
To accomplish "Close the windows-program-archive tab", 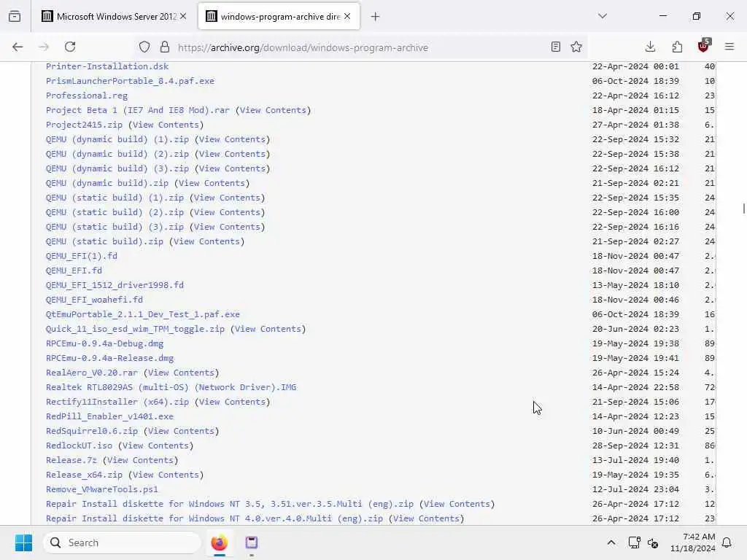I will pos(347,16).
